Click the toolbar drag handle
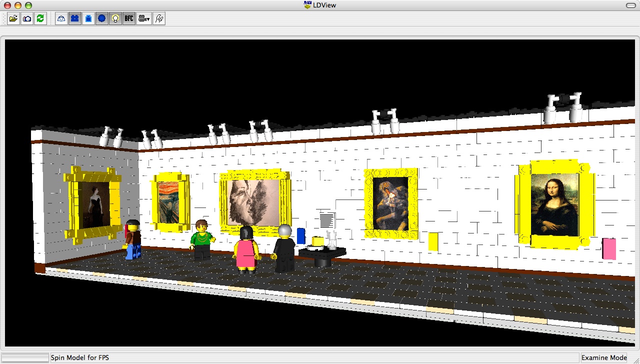Screen dimensions: 640x364 coord(3,19)
